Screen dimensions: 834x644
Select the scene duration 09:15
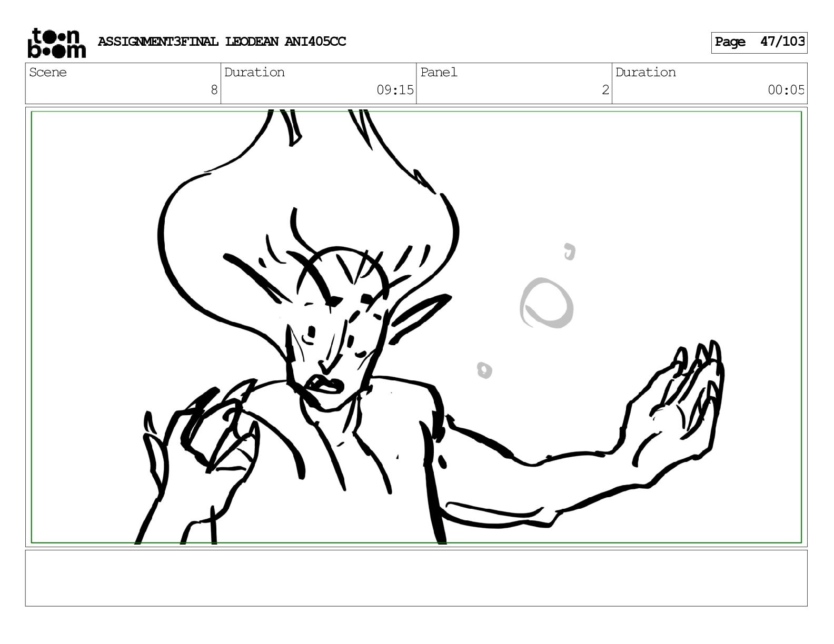(395, 90)
